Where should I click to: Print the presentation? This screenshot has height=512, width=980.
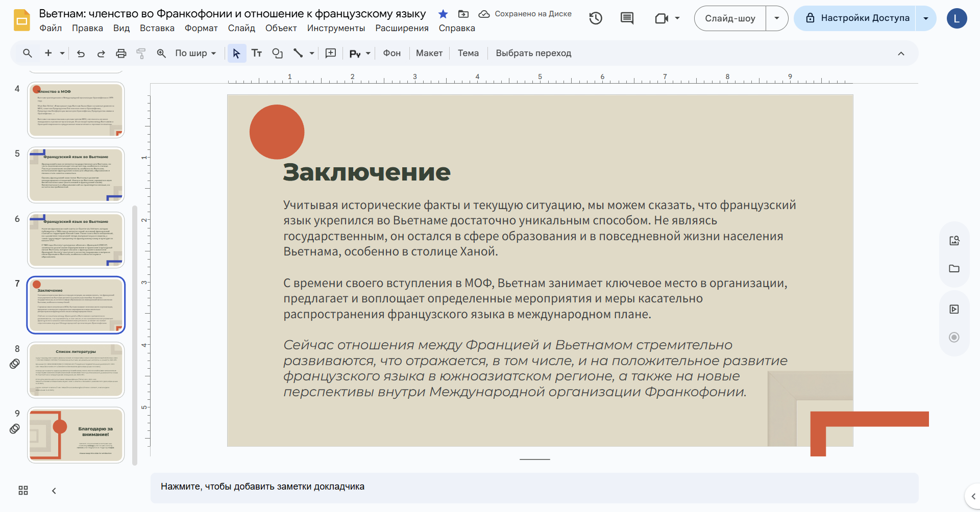coord(120,53)
